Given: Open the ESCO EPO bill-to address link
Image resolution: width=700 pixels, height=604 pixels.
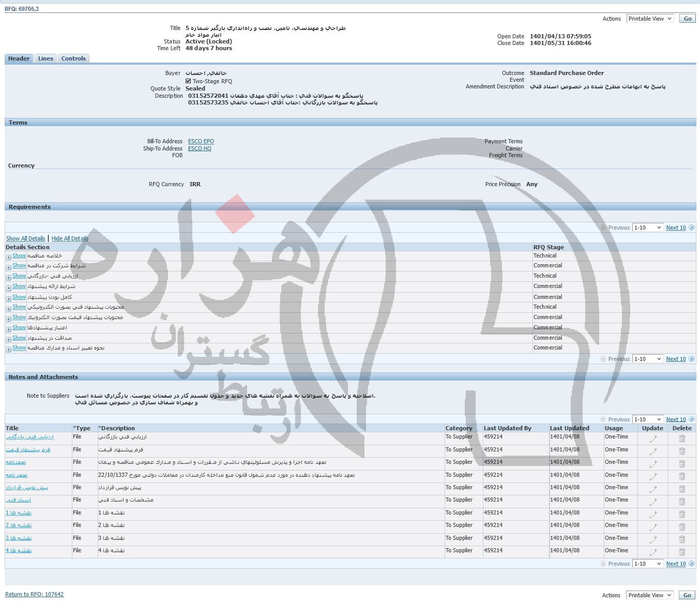Looking at the screenshot, I should pos(201,141).
